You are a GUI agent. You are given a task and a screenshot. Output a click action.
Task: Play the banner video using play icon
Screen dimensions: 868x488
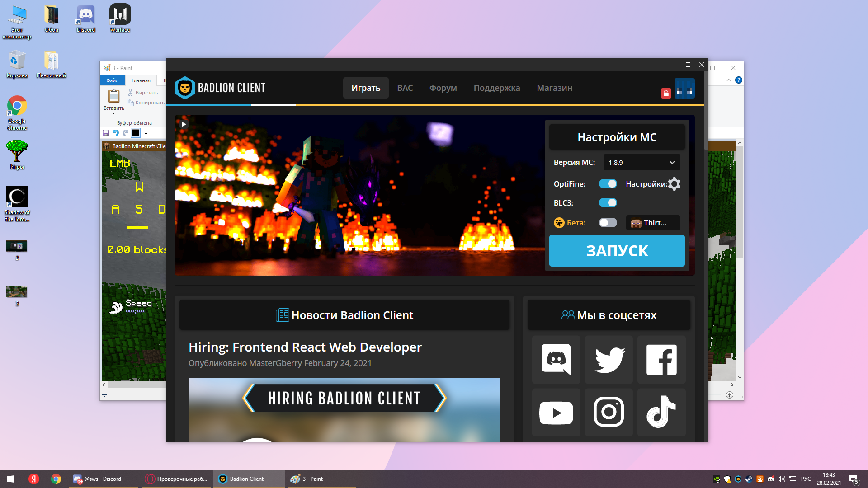184,124
